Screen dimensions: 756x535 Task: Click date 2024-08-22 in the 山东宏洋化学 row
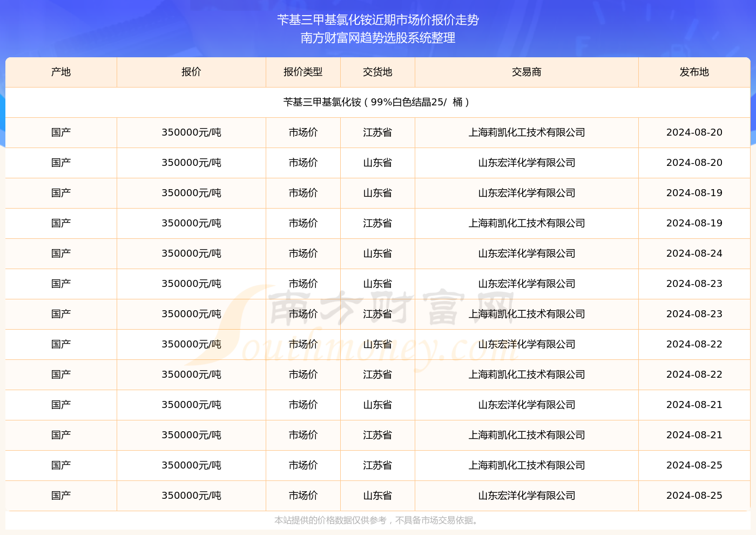pyautogui.click(x=694, y=344)
